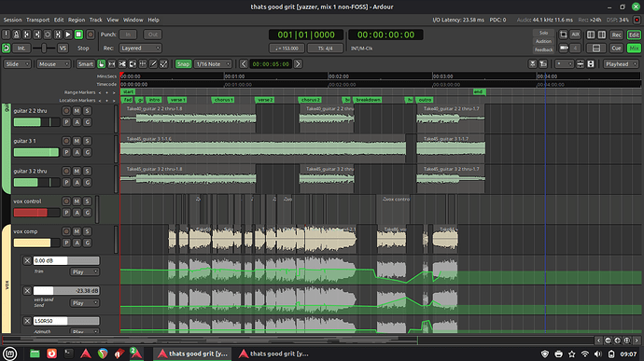Switch to the Cue page button
Screen dimensions: 644x361
[x=617, y=49]
